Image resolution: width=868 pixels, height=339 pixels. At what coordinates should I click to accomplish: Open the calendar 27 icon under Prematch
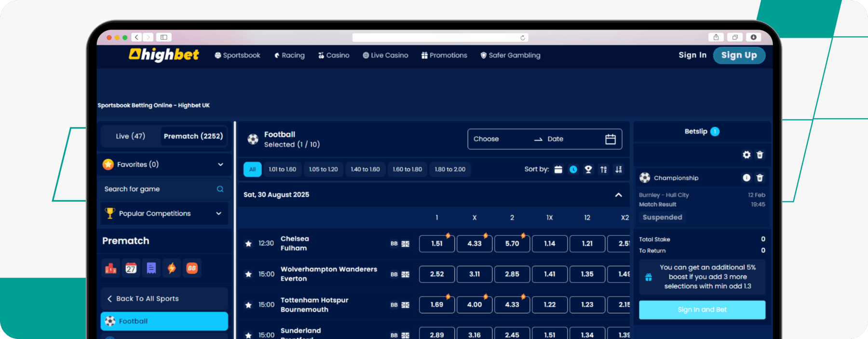coord(131,268)
